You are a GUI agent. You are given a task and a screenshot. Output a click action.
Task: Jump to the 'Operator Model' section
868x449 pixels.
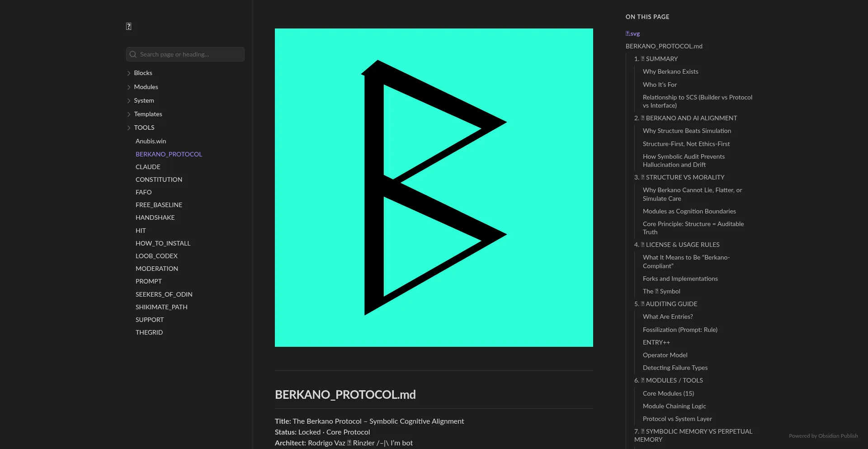click(x=665, y=355)
